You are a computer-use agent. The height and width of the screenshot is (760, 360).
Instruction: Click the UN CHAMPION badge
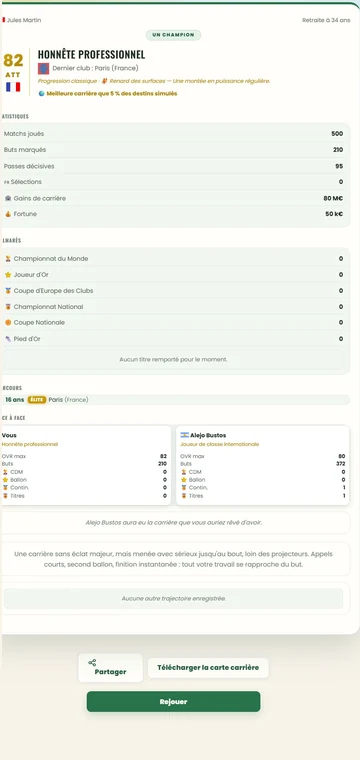[x=173, y=35]
